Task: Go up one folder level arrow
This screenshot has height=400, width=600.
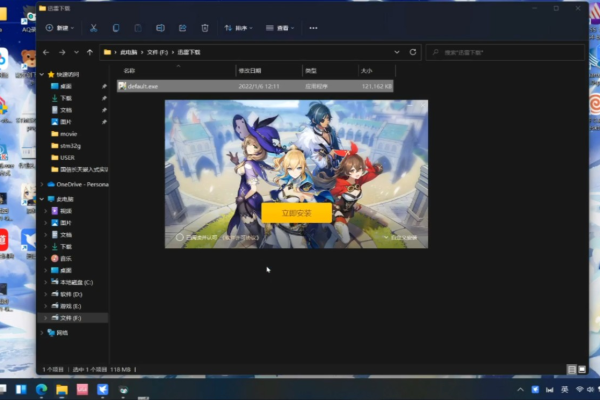Action: coord(90,52)
